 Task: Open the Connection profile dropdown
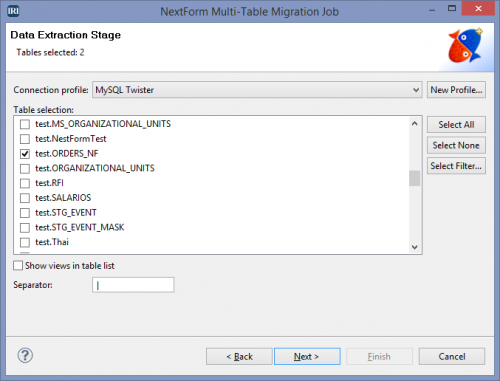click(x=257, y=90)
